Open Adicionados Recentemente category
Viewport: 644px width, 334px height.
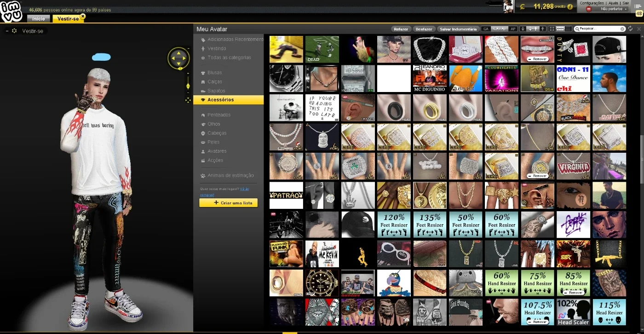coord(235,40)
